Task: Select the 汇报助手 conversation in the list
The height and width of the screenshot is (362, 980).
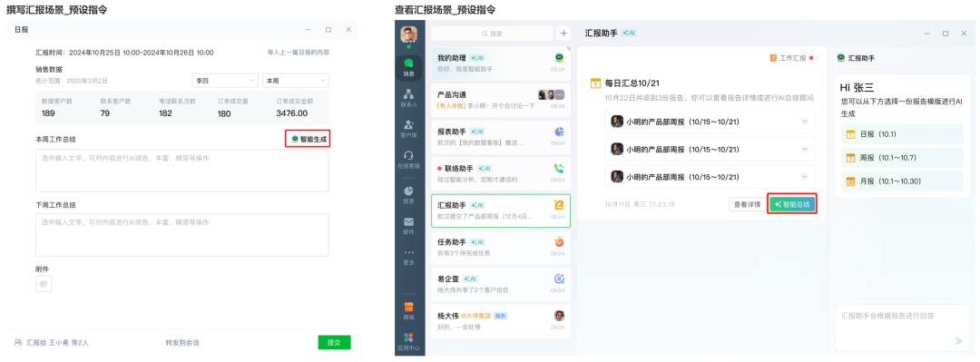Action: pos(501,210)
